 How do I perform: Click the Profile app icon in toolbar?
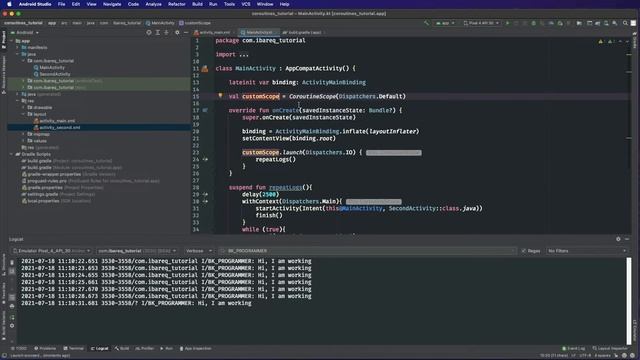click(x=551, y=23)
